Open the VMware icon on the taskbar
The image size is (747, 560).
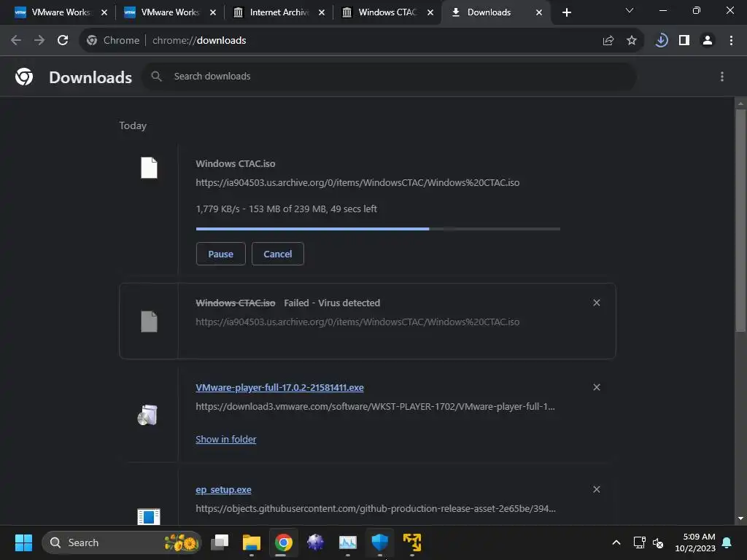point(412,542)
